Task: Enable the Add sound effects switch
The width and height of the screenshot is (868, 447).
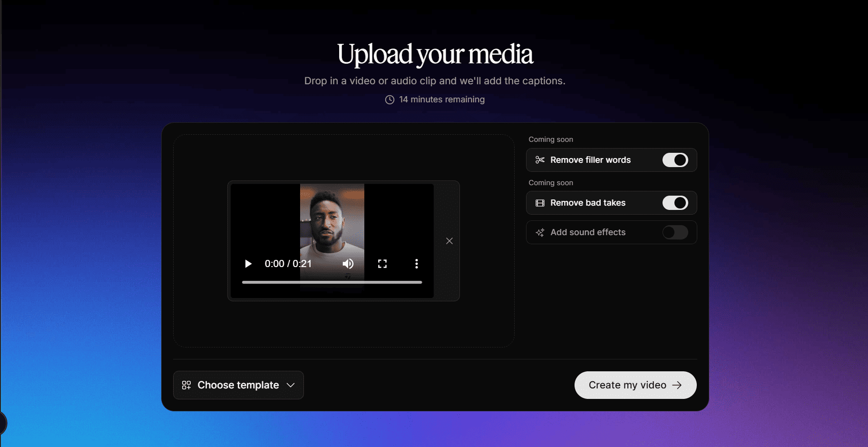Action: tap(675, 232)
